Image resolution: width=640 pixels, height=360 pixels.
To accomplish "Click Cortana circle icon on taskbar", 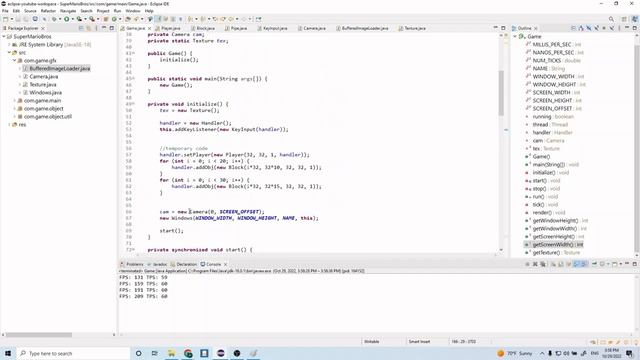I will coord(138,353).
